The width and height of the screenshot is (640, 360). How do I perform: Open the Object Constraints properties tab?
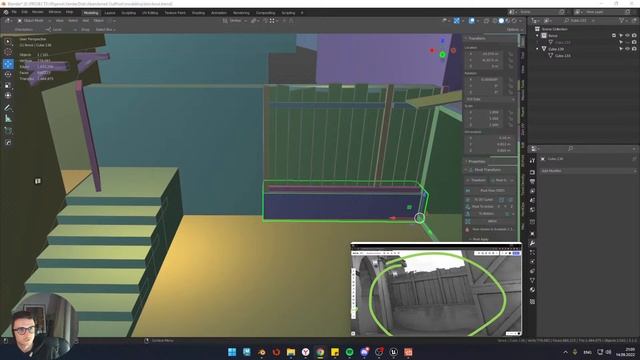pos(532,271)
